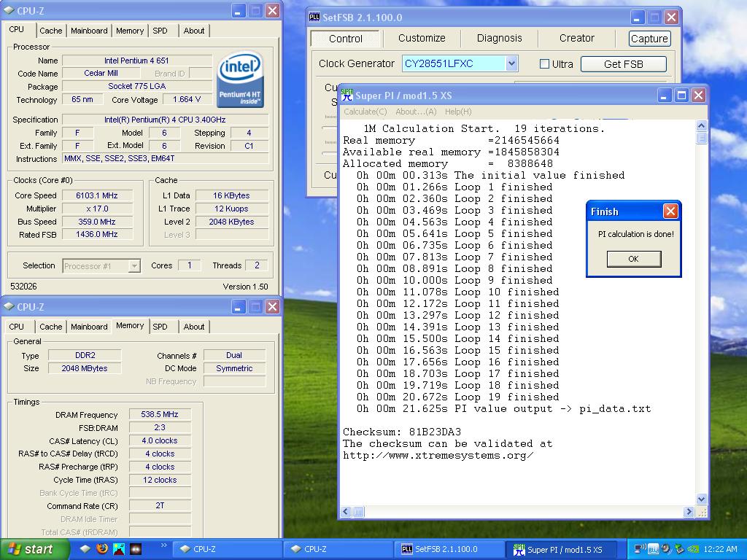Click the Bus Speed value 359.0 MHz

coord(97,222)
